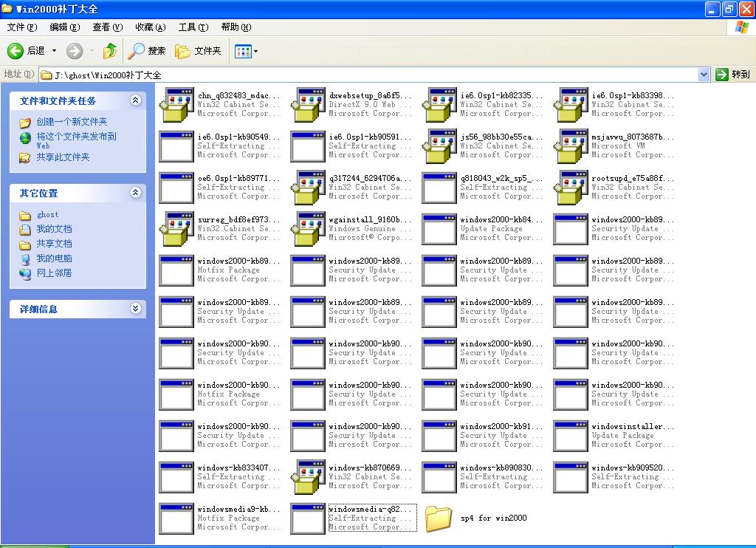
Task: Collapse the Other Places (其它位置) panel
Action: 136,193
